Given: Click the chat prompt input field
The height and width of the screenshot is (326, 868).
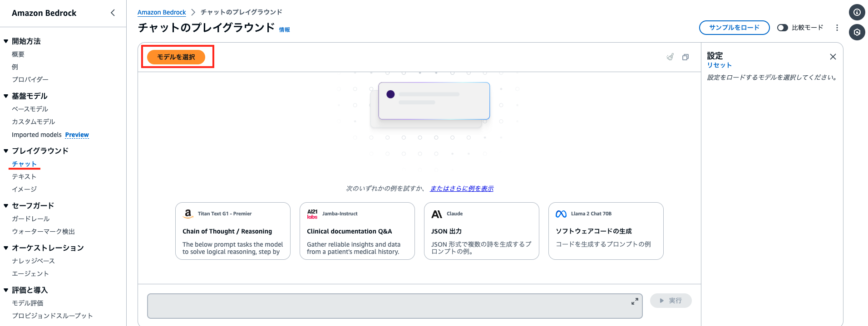Looking at the screenshot, I should tap(395, 306).
